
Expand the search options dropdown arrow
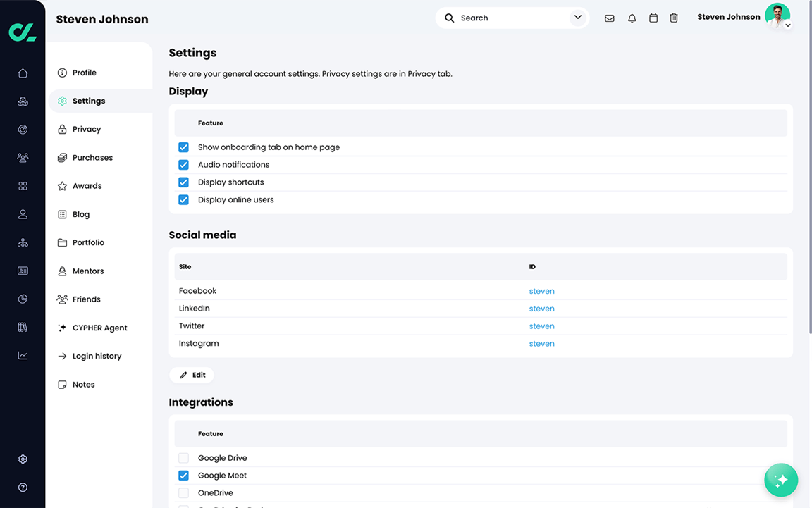pos(578,18)
